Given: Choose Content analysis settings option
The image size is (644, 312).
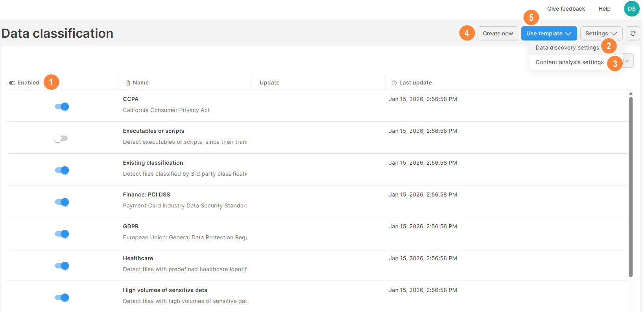Looking at the screenshot, I should click(x=569, y=62).
